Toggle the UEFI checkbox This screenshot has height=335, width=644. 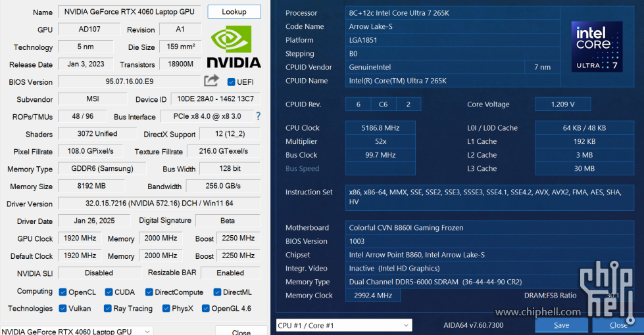point(232,82)
